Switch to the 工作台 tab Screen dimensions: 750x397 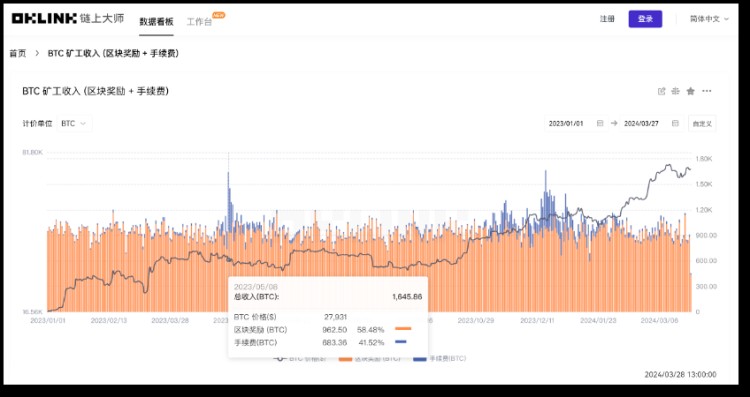click(x=199, y=22)
